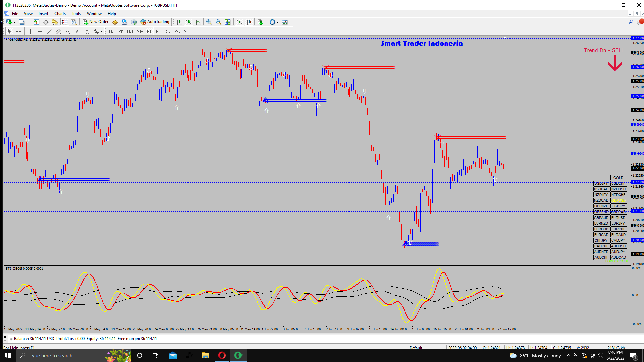
Task: Open Opera browser from taskbar
Action: click(222, 355)
